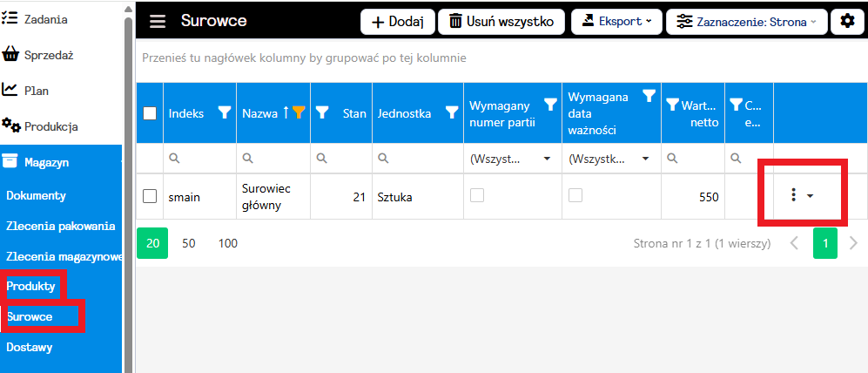Open the Zaznaczenie: Strona dropdown

pyautogui.click(x=746, y=22)
